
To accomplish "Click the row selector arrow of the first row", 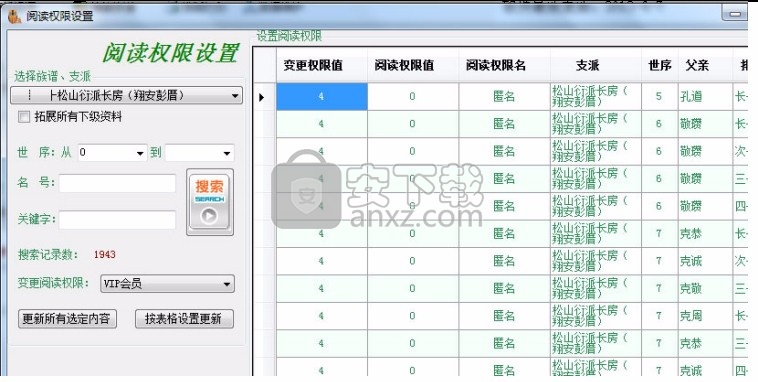I will pyautogui.click(x=262, y=97).
